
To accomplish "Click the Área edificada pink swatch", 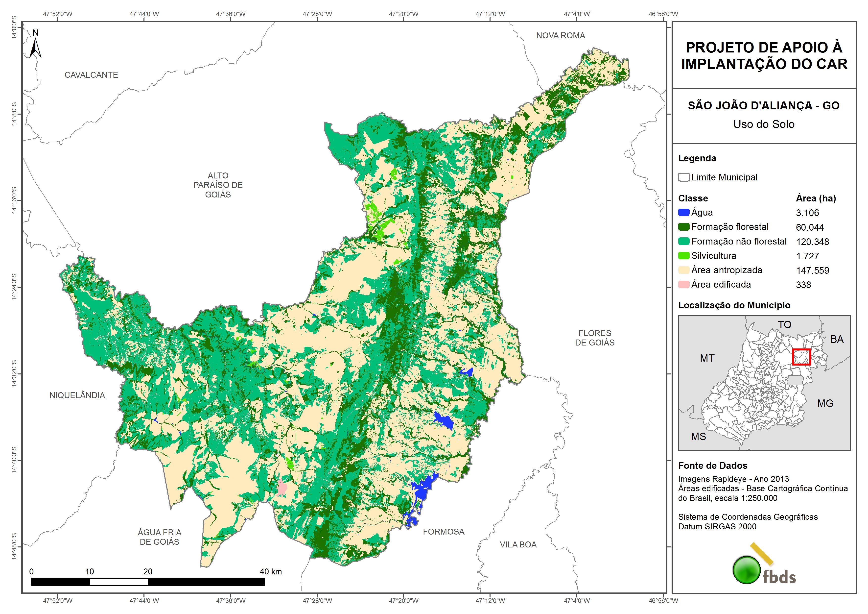I will 683,285.
